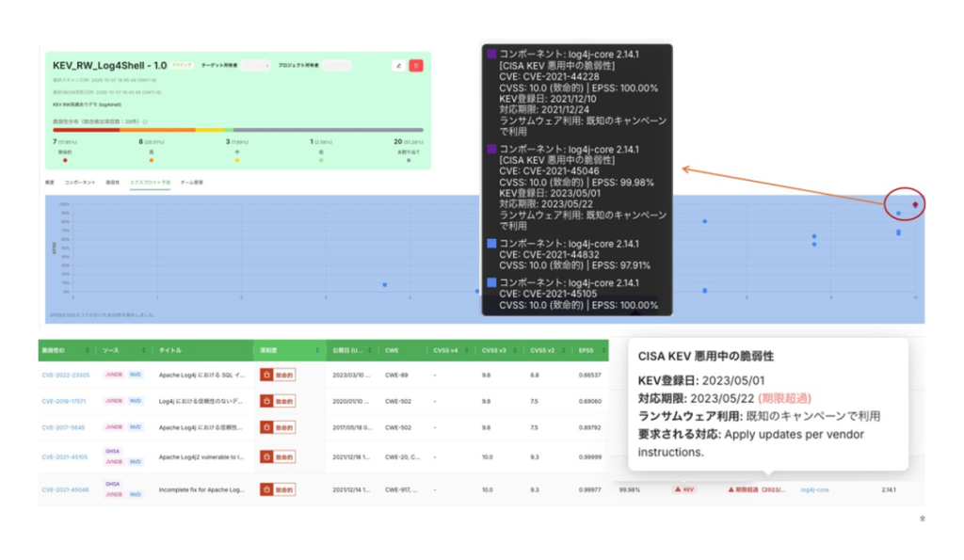This screenshot has height=560, width=964.
Task: Open the CVE-2022-23305 link
Action: (65, 375)
